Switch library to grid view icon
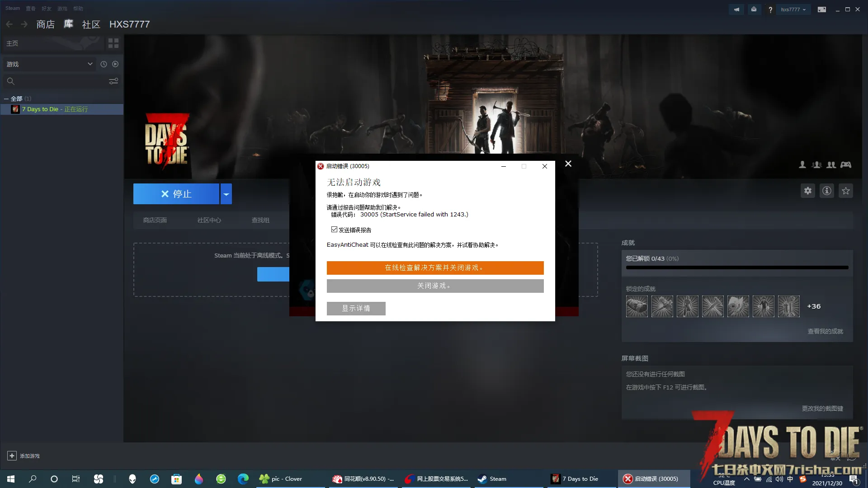Viewport: 868px width, 488px height. tap(113, 43)
